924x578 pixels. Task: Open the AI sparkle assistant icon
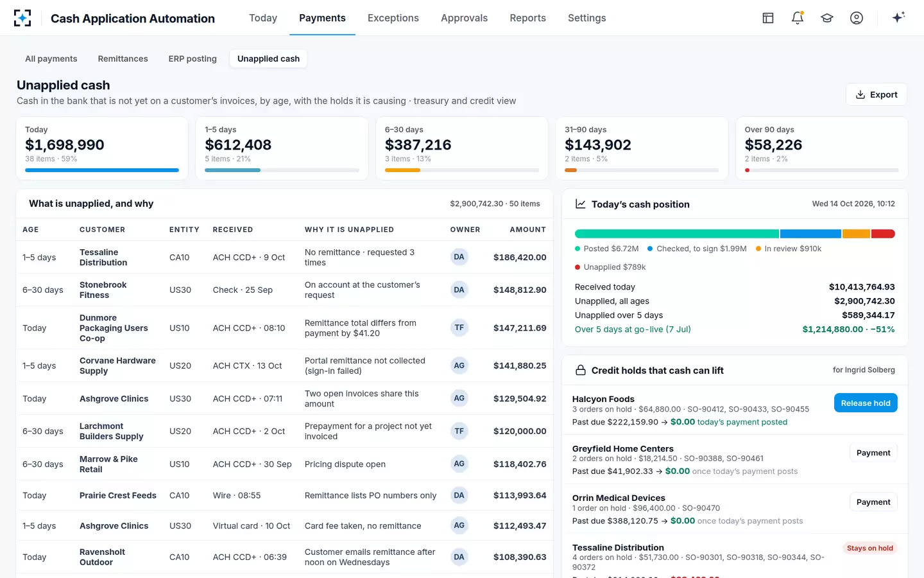[x=898, y=17]
